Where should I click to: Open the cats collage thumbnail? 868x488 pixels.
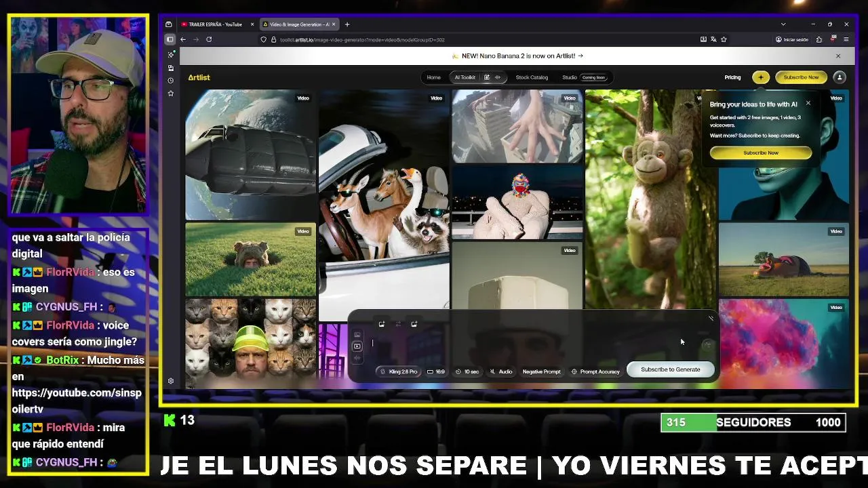coord(250,344)
